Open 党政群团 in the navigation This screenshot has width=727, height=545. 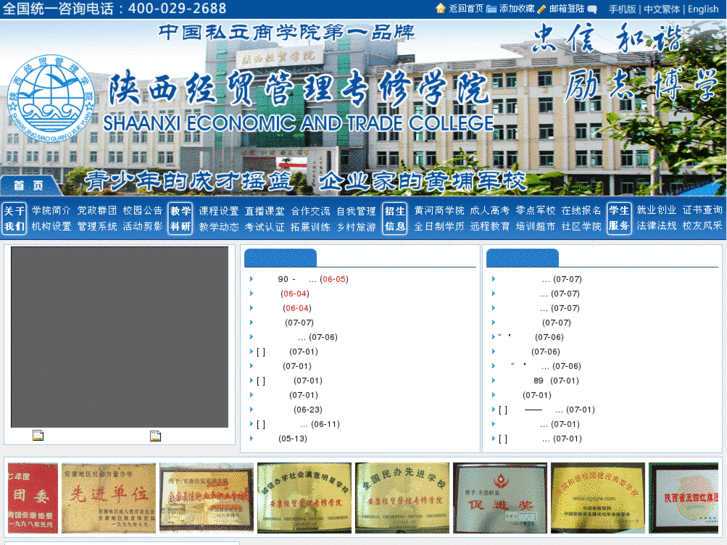[x=97, y=211]
